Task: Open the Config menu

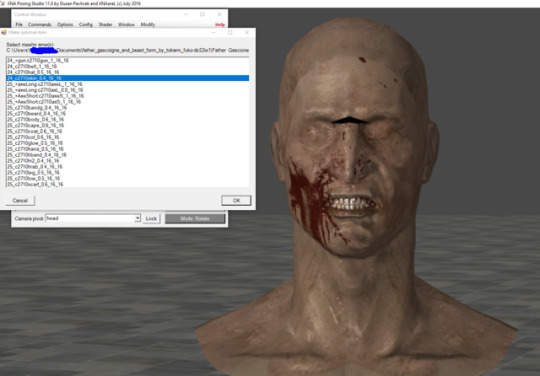Action: [x=86, y=24]
